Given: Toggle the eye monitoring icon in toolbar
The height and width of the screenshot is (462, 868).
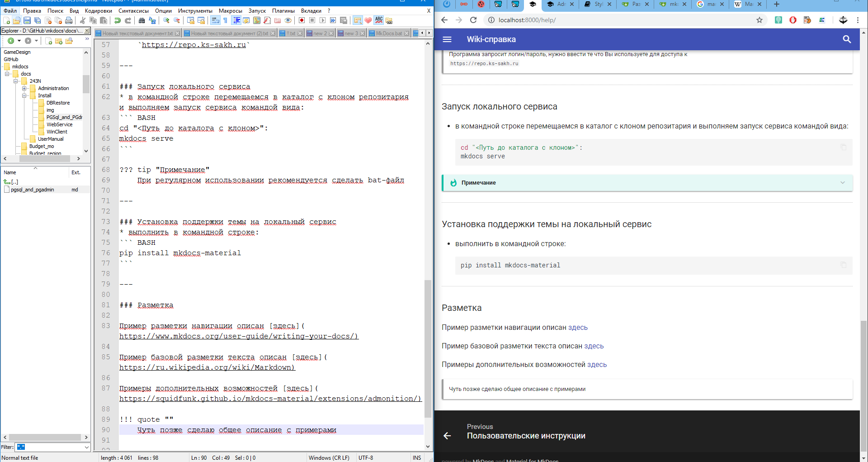Looking at the screenshot, I should (x=288, y=20).
